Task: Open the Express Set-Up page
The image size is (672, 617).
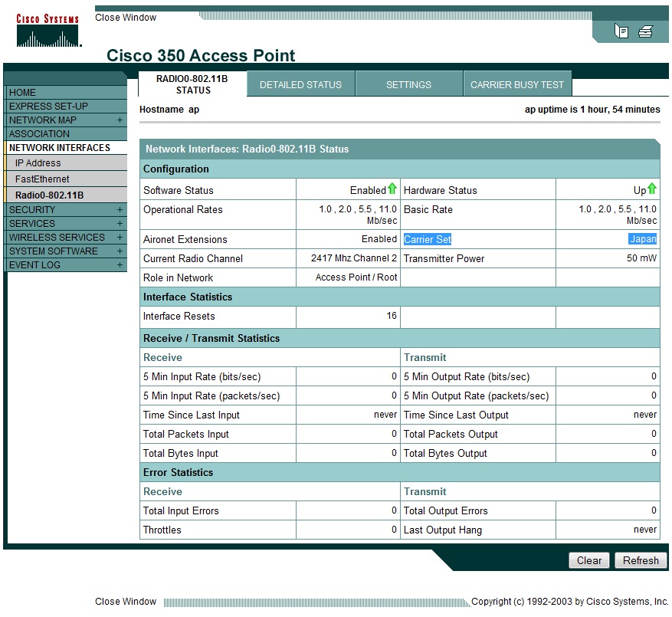Action: pos(48,107)
